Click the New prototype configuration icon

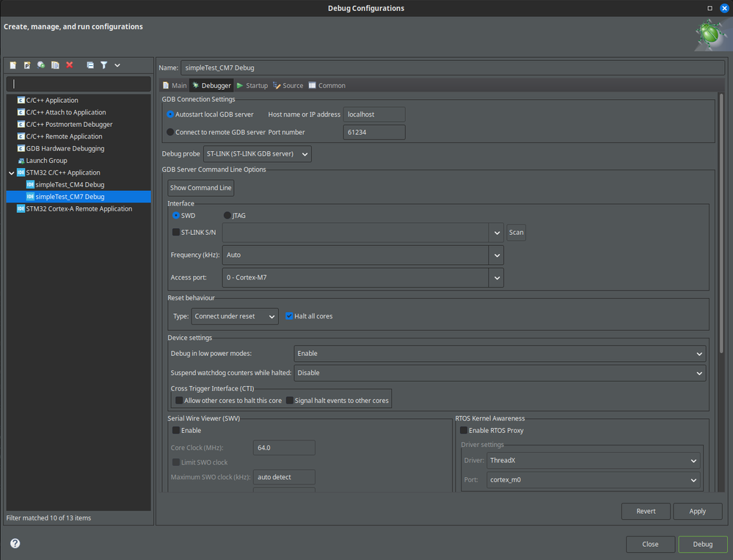(x=27, y=65)
